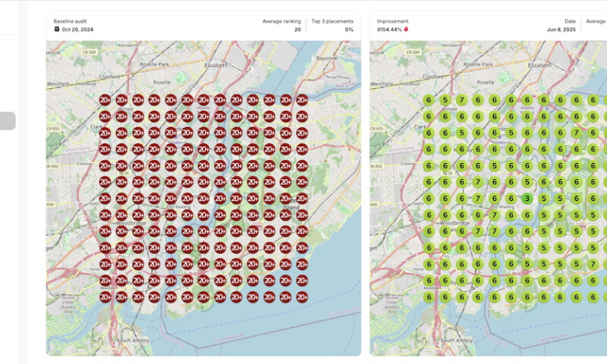Select the dark green rank 3 marker

point(527,199)
